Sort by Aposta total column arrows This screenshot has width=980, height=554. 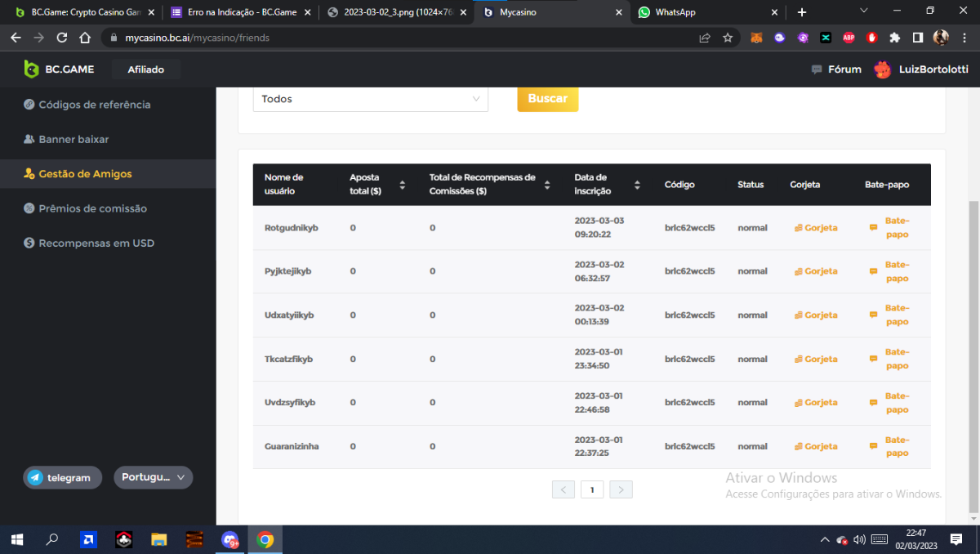(x=402, y=185)
